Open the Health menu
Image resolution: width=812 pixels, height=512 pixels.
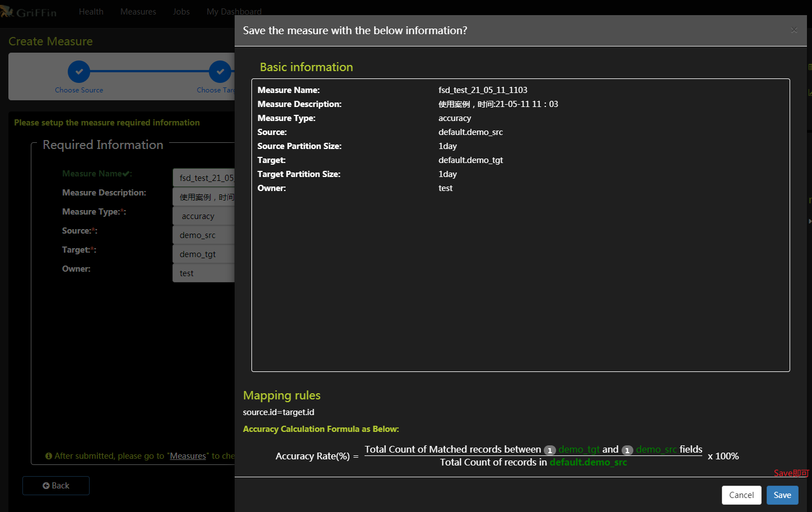(x=91, y=12)
